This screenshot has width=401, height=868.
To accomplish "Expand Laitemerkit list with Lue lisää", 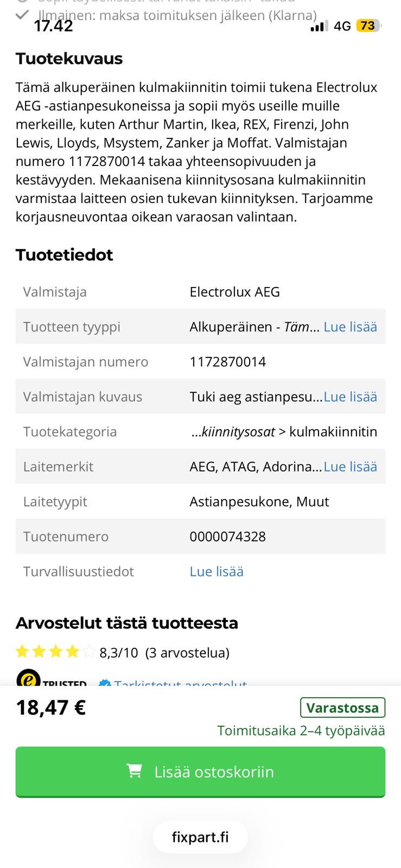I will 350,467.
